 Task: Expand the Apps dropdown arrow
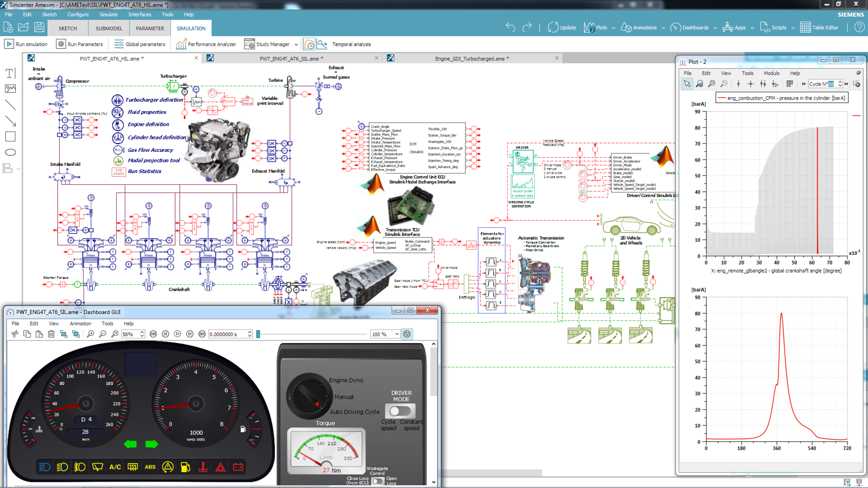tap(752, 28)
